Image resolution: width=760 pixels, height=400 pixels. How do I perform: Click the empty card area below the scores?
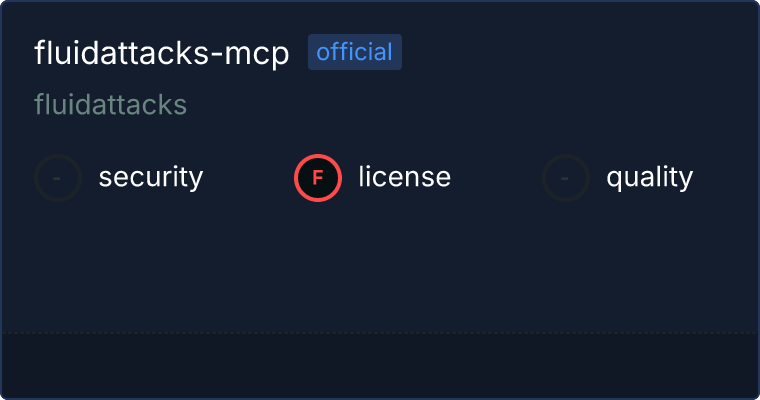point(380,267)
